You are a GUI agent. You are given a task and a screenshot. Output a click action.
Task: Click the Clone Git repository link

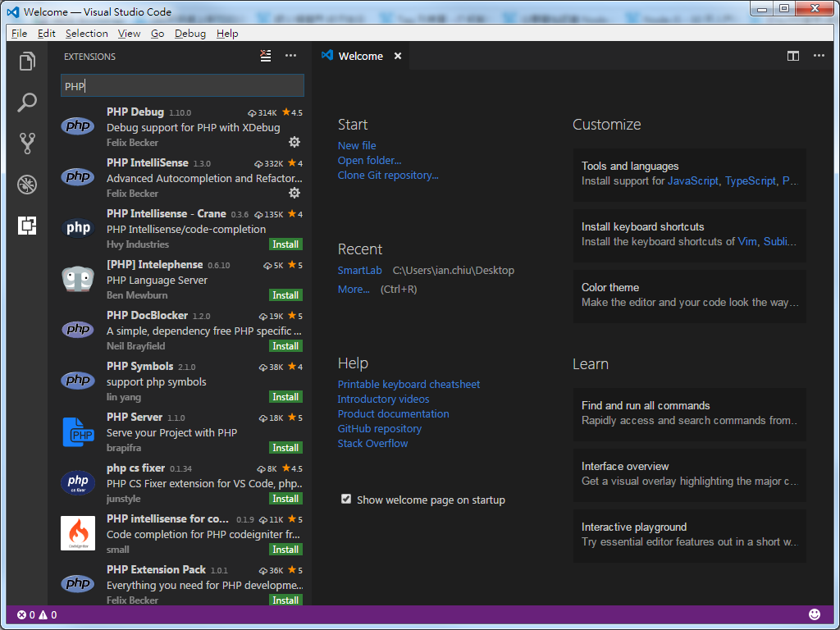(x=387, y=175)
